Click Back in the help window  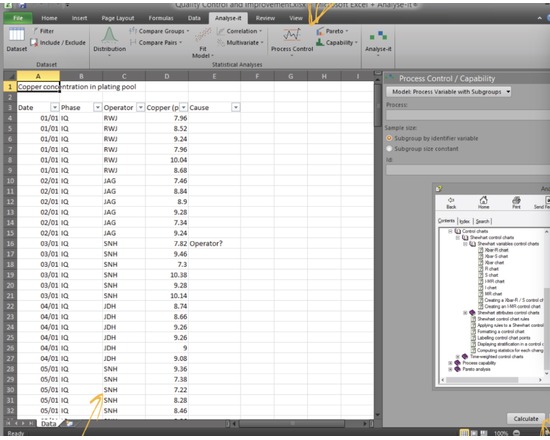451,203
